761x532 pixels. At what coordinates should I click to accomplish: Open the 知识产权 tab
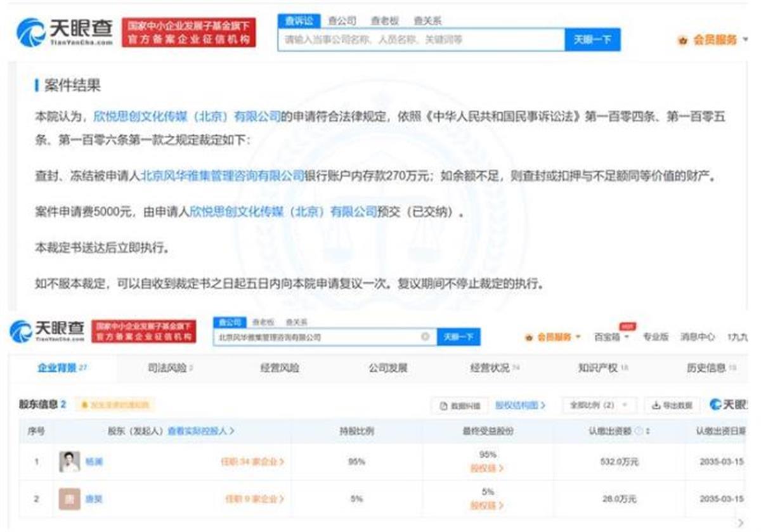(602, 368)
